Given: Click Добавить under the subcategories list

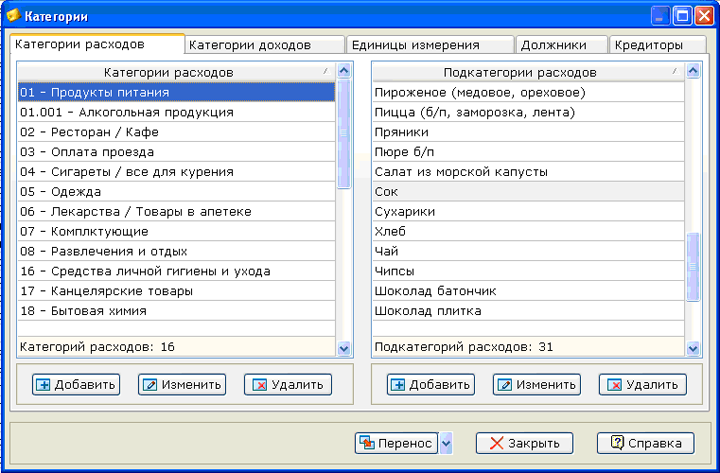Looking at the screenshot, I should point(431,384).
